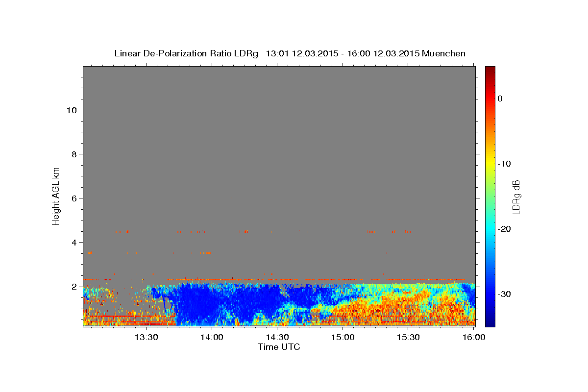
Task: Click the height tick label 8
Action: (74, 154)
